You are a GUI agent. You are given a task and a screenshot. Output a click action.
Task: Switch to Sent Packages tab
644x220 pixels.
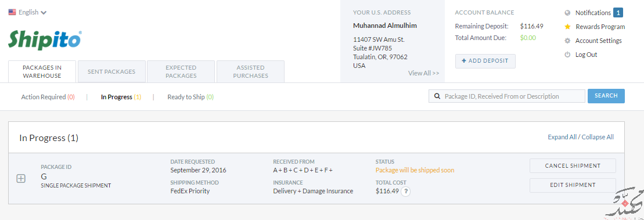point(111,71)
